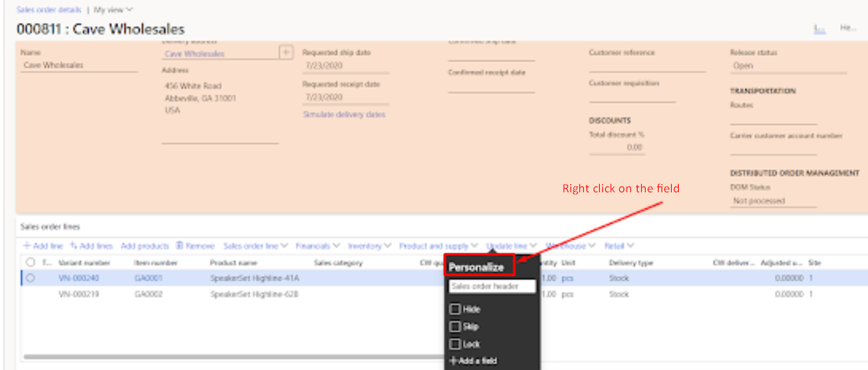Expand the Update line menu
868x370 pixels.
(x=511, y=246)
